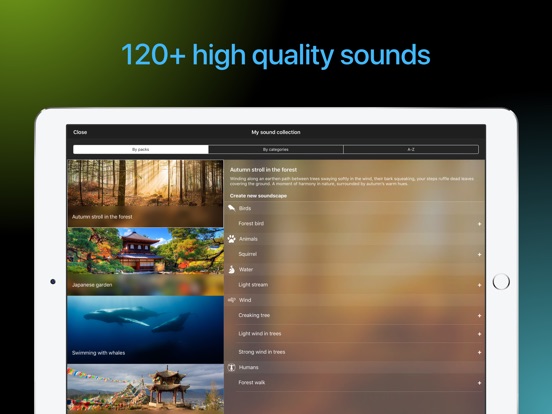Viewport: 552px width, 414px height.
Task: Open the prayer flags pagoda pack thumbnail
Action: pos(145,389)
